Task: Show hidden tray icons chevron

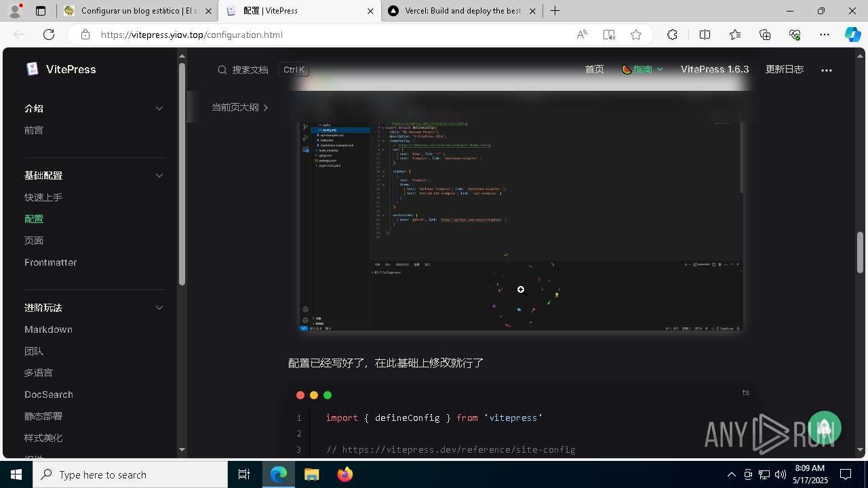Action: click(x=731, y=474)
